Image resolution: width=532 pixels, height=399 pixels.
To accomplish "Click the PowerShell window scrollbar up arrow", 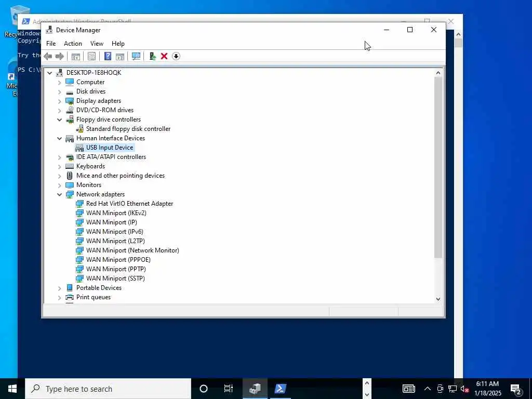I will point(458,34).
